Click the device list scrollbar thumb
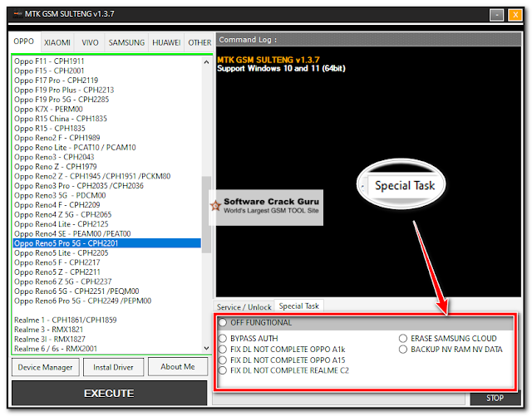This screenshot has width=532, height=416. (206, 214)
